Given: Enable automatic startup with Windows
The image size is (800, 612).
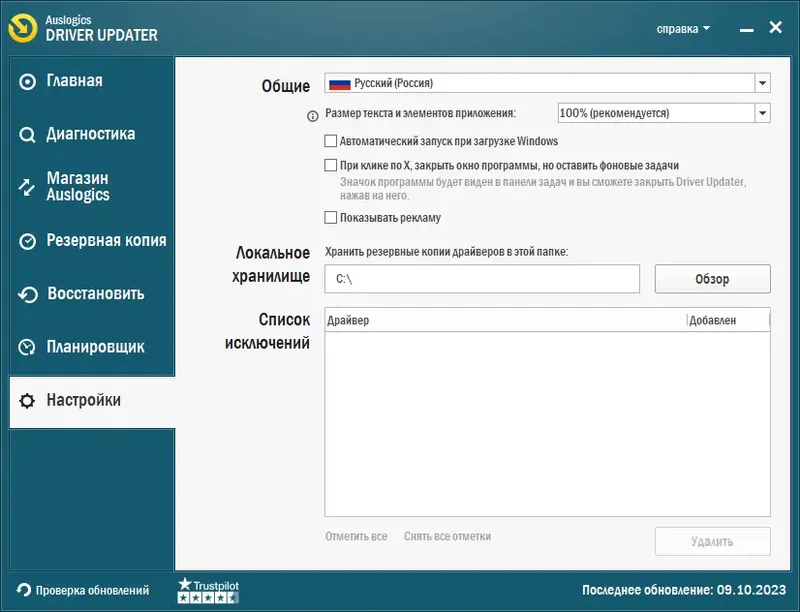Looking at the screenshot, I should coord(330,141).
